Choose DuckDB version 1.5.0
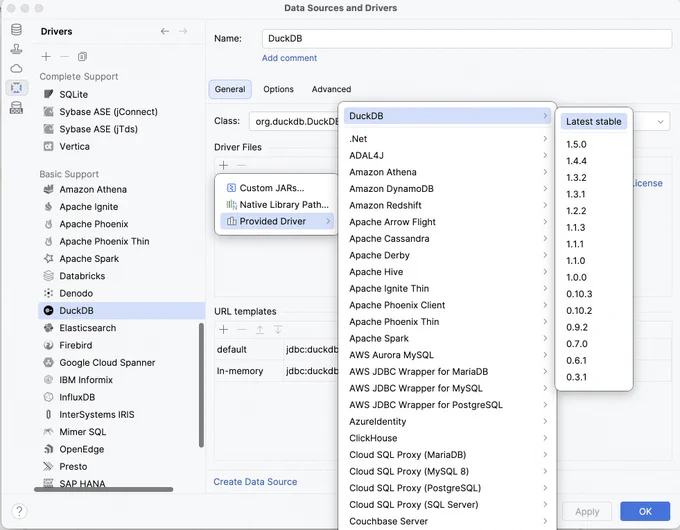Screen dimensions: 680x530 (x=593, y=144)
